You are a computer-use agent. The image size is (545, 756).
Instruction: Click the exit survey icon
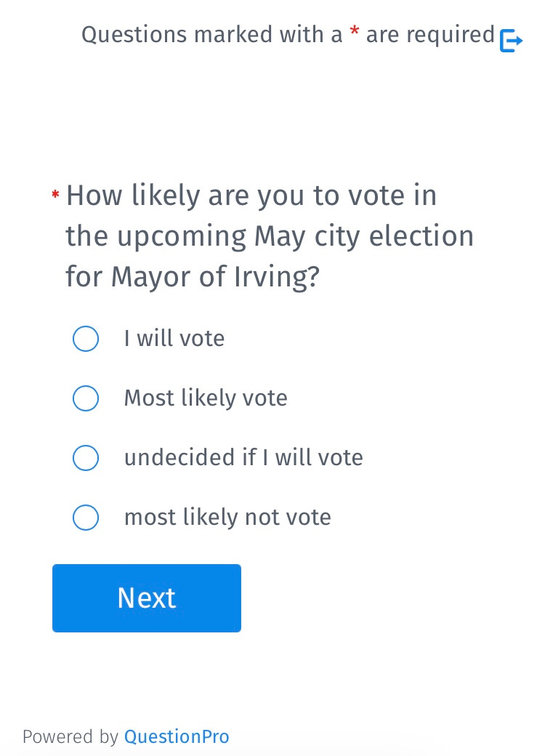pyautogui.click(x=511, y=41)
